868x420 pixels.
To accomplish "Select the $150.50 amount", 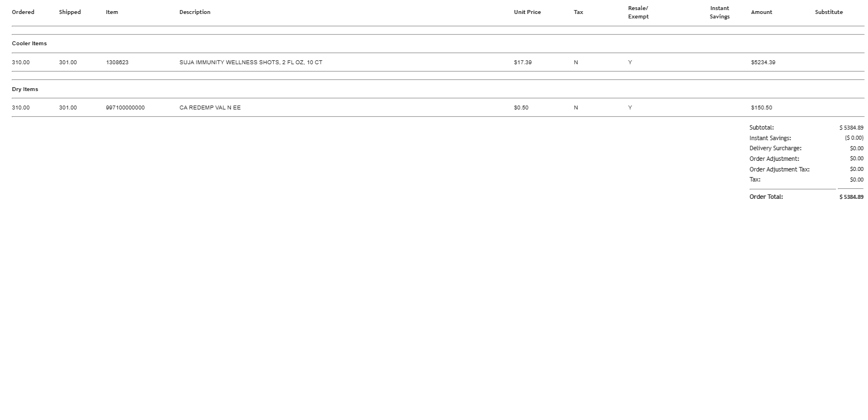I will point(761,108).
